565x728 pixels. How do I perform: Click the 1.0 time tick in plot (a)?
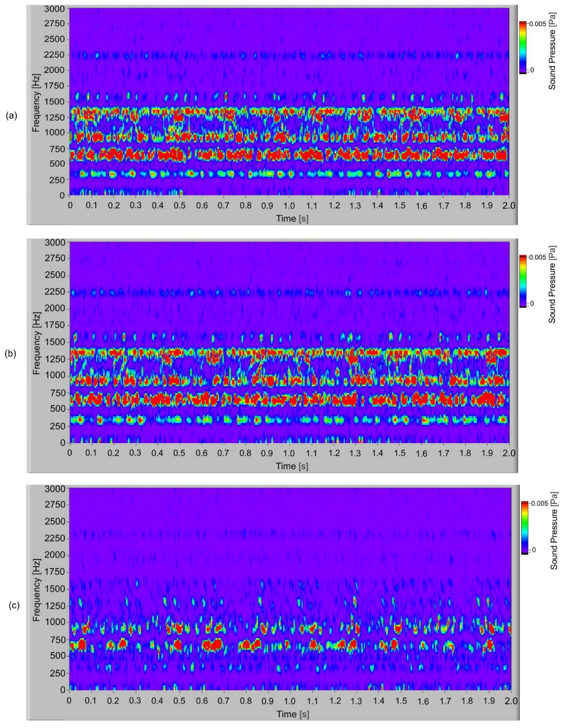coord(289,205)
